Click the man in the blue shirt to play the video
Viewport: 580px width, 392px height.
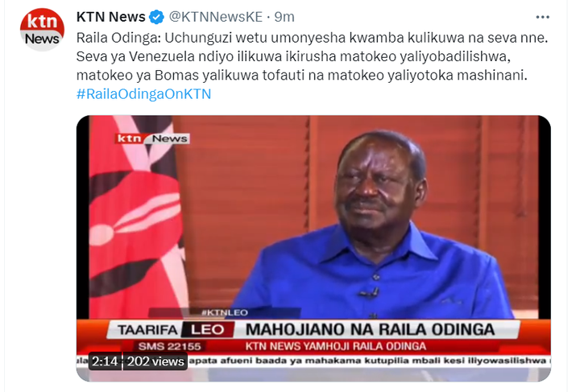click(374, 225)
